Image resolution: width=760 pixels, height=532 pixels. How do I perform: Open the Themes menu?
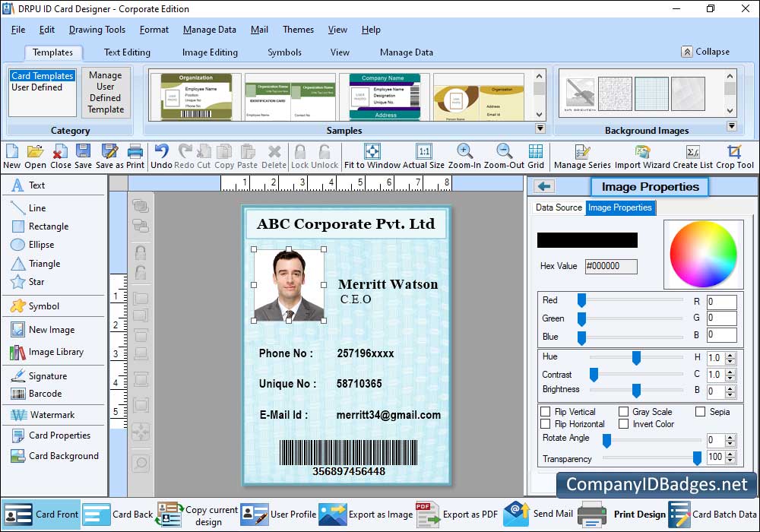click(x=298, y=30)
